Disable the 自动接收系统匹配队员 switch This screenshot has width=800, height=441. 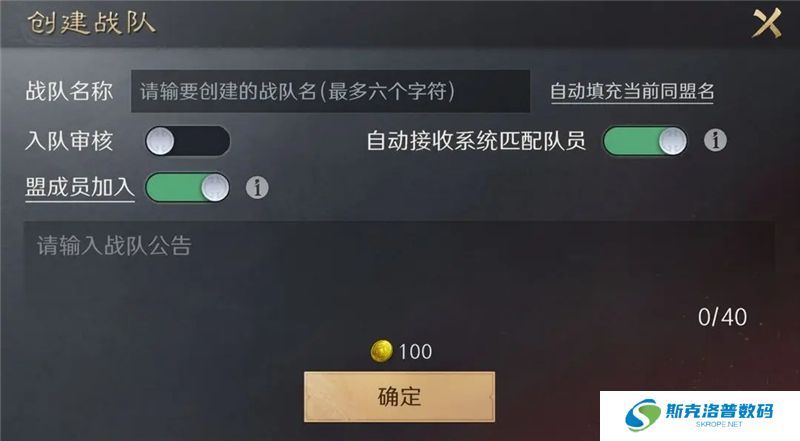(645, 141)
